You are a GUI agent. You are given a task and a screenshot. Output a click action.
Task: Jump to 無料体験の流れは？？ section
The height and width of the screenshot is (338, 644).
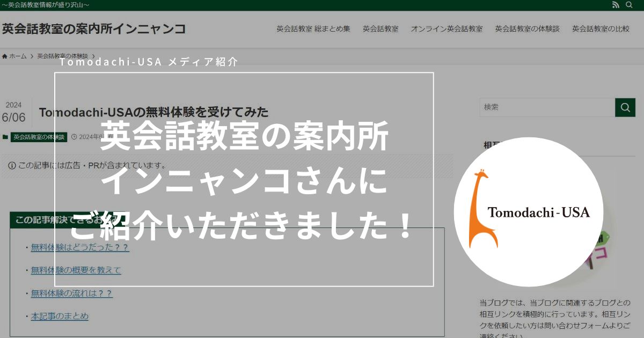(x=72, y=293)
